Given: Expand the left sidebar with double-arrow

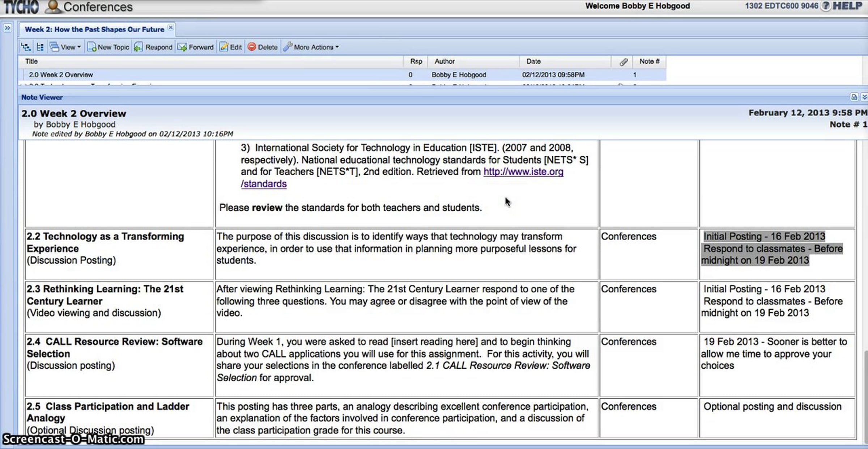Looking at the screenshot, I should point(7,28).
